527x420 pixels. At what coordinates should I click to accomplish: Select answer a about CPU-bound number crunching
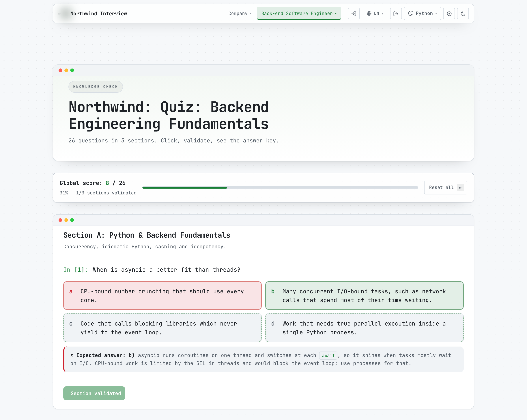(162, 296)
